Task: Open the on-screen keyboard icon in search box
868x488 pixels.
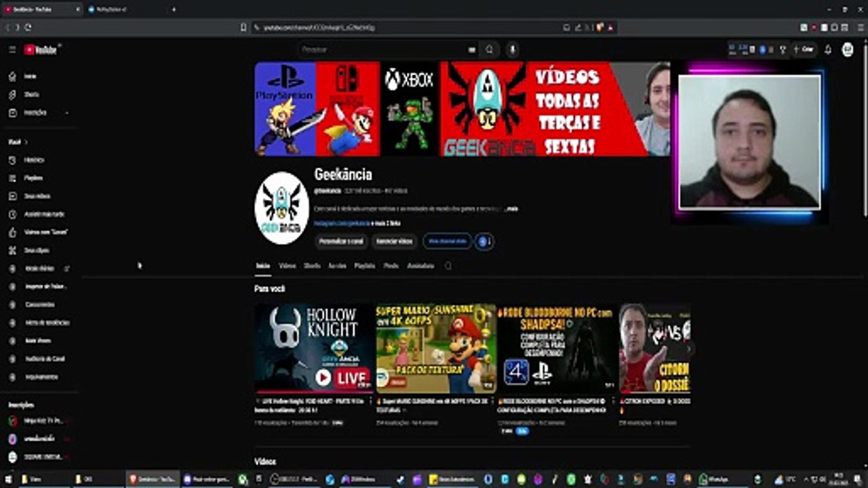Action: click(x=472, y=49)
